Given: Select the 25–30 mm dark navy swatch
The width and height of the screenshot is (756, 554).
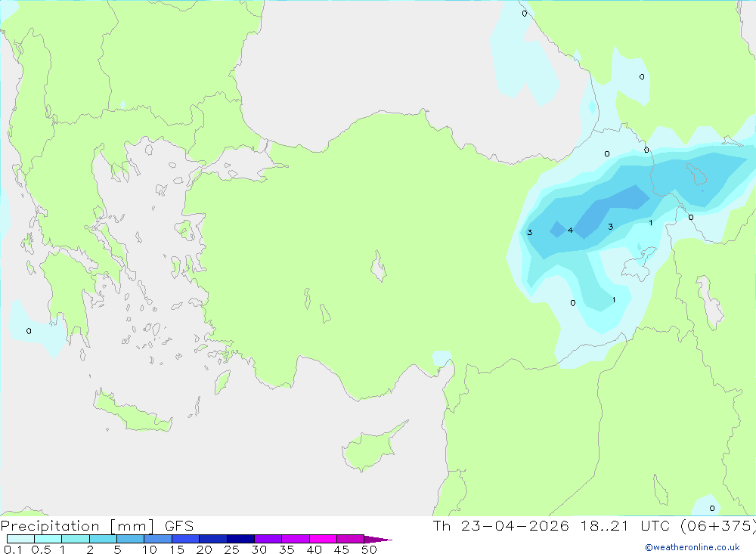Looking at the screenshot, I should pos(240,539).
